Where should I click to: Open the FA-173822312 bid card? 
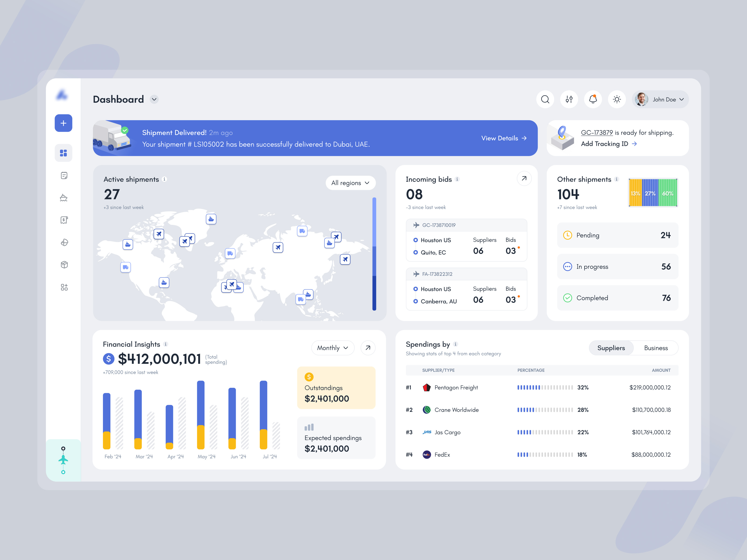(x=466, y=289)
